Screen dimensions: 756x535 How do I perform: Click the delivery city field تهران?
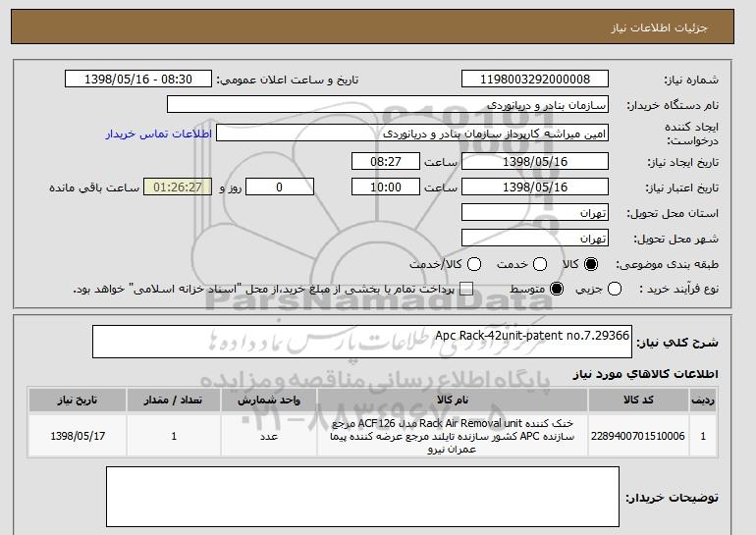(535, 239)
